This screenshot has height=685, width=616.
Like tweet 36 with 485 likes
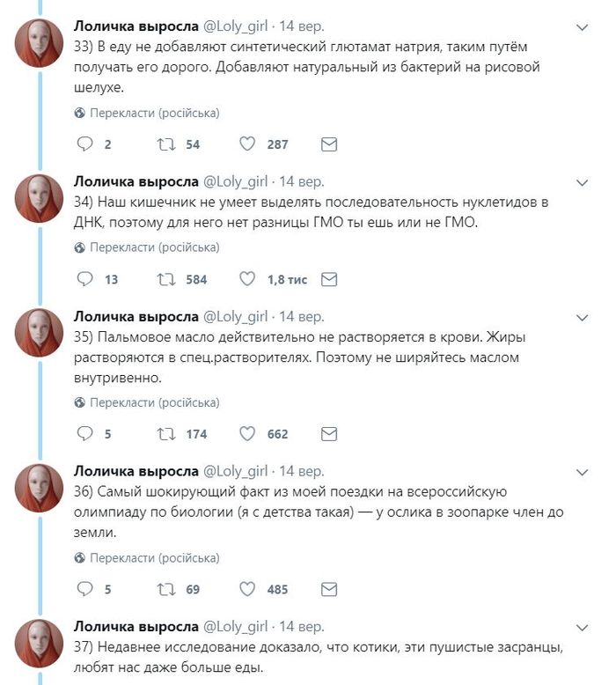(x=247, y=589)
